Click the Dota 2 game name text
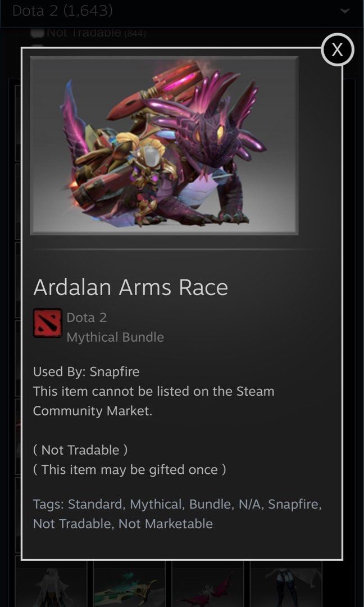 (x=87, y=318)
